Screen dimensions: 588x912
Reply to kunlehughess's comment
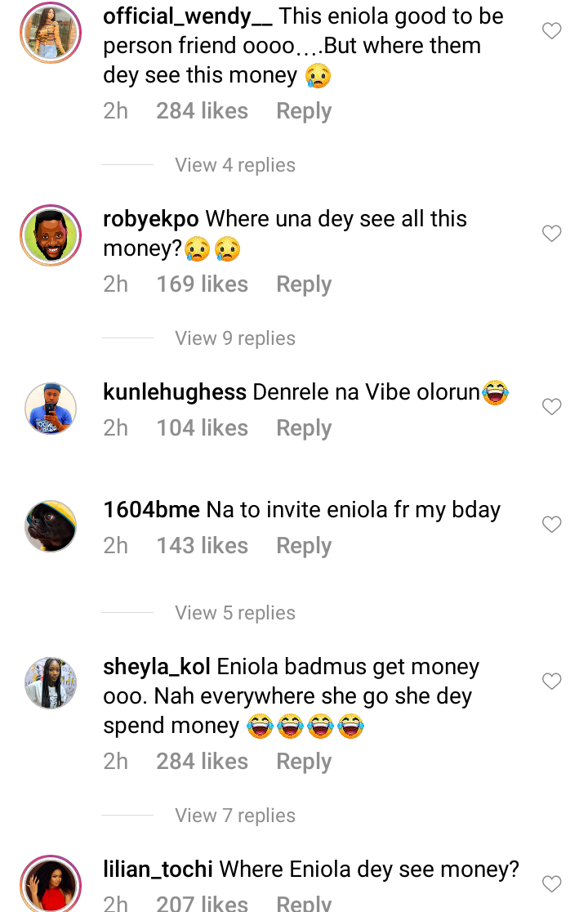[x=303, y=428]
